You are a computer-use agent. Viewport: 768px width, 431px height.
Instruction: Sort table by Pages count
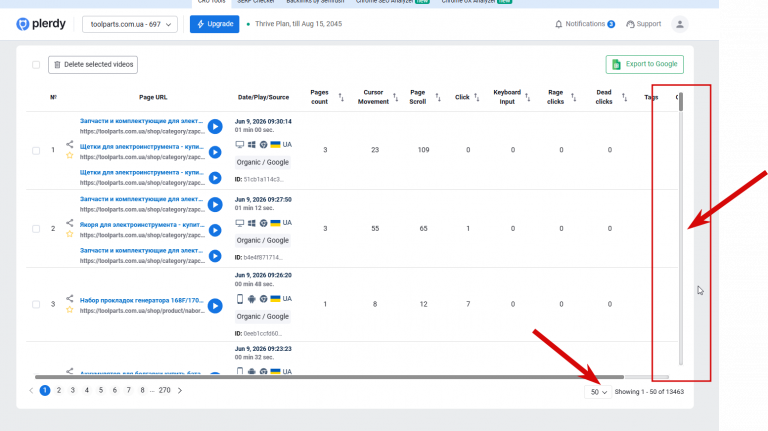coord(341,97)
